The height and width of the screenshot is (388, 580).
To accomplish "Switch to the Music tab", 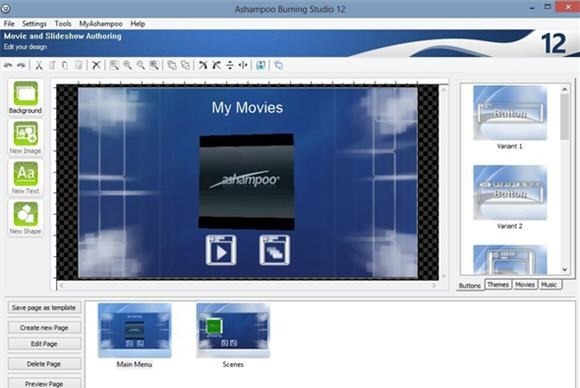I will click(x=549, y=284).
